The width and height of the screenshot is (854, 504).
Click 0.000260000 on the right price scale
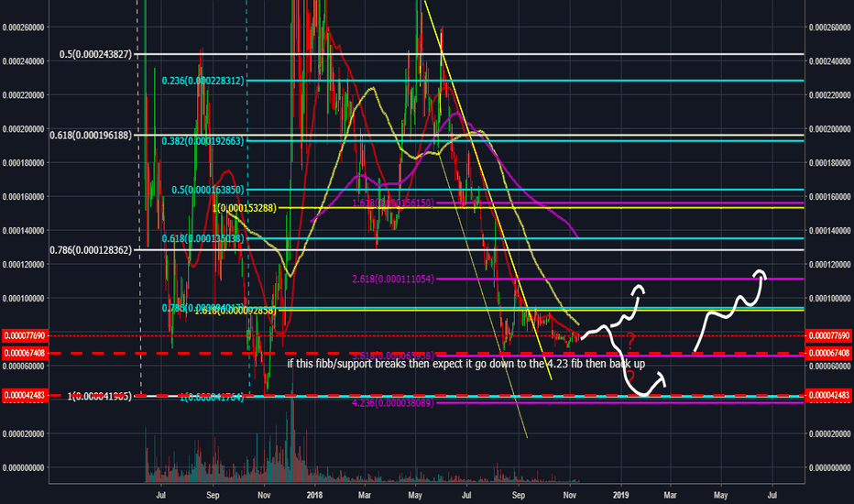click(x=829, y=27)
